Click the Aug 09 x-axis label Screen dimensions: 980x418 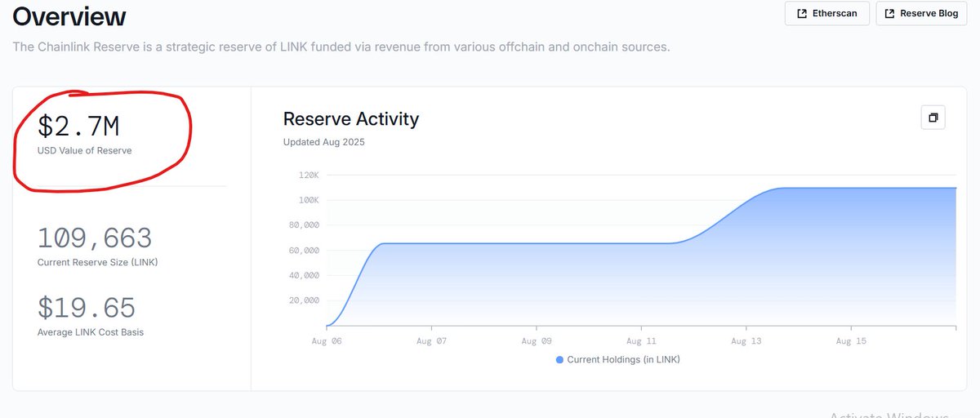coord(536,341)
